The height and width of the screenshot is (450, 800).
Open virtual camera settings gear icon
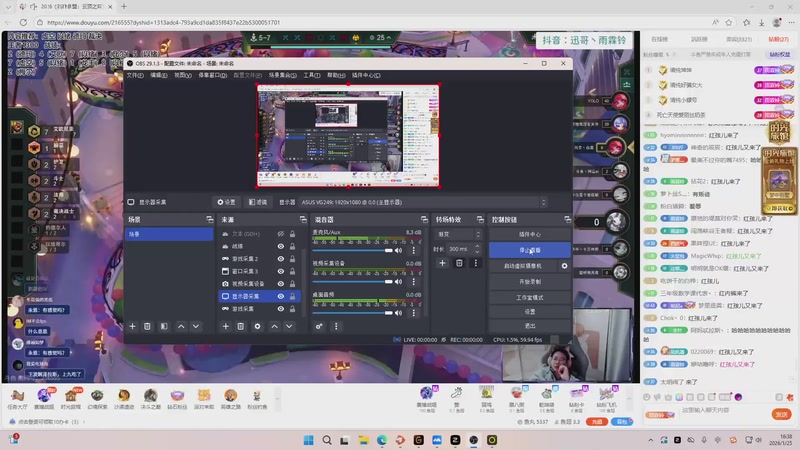[x=564, y=266]
